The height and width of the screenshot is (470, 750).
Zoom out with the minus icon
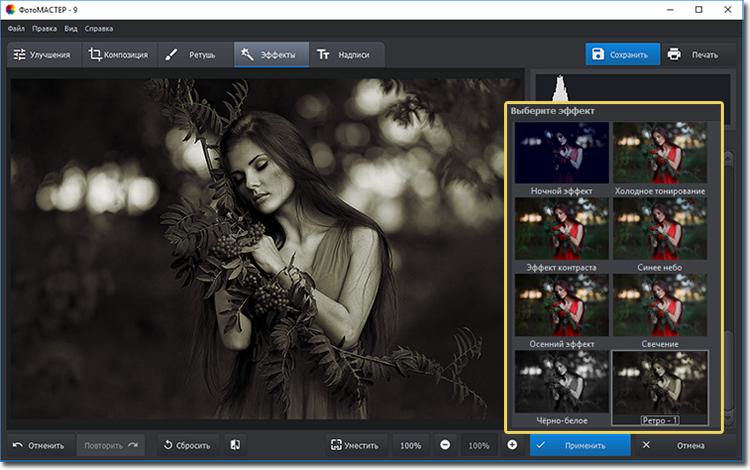445,445
